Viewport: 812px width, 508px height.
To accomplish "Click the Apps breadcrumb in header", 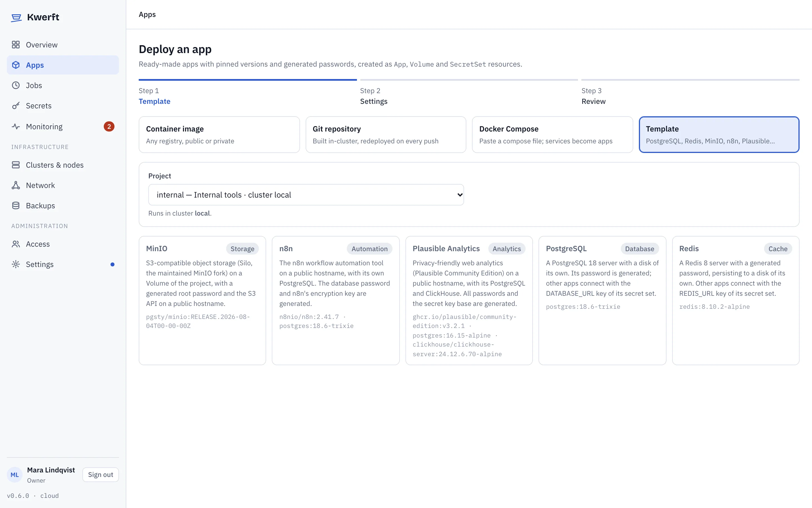I will tap(147, 14).
